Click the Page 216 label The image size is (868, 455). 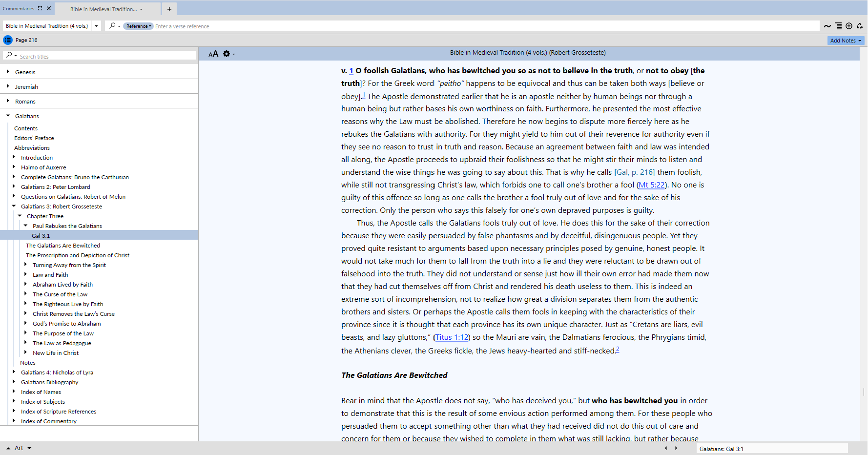pos(26,40)
